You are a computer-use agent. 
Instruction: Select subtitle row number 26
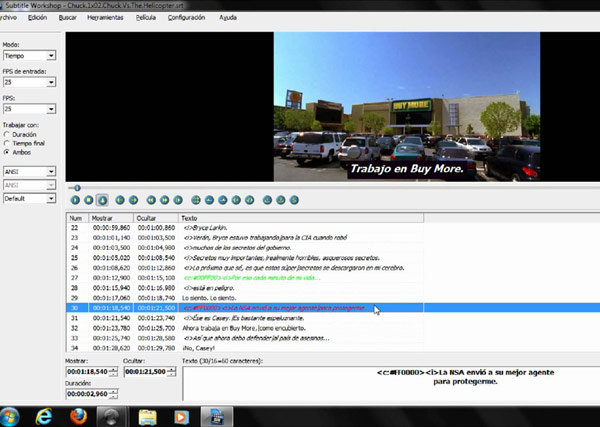[245, 268]
